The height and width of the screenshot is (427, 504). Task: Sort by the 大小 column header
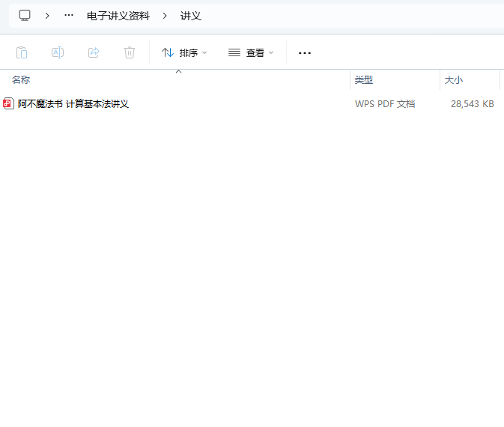pyautogui.click(x=454, y=80)
